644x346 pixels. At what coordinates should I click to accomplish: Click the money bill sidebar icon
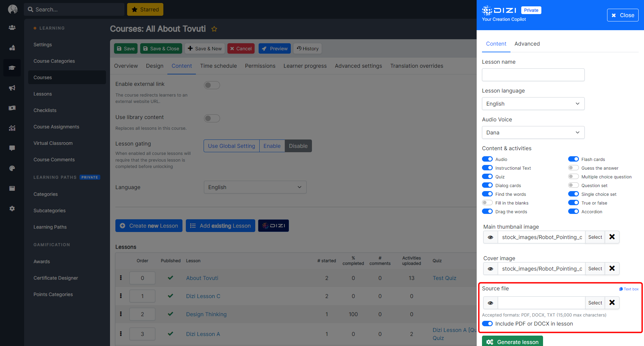click(12, 108)
